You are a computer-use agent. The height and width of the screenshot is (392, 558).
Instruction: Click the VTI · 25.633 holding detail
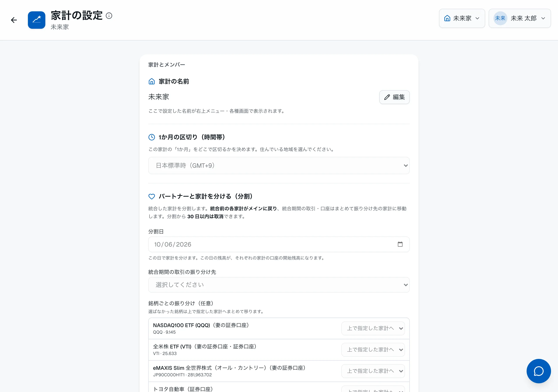(x=165, y=353)
